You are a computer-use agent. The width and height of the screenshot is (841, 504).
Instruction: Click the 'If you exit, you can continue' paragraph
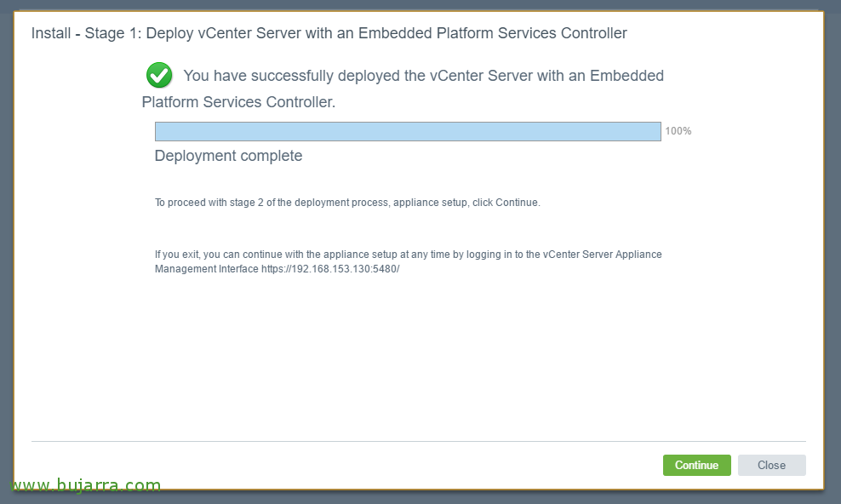pos(409,261)
